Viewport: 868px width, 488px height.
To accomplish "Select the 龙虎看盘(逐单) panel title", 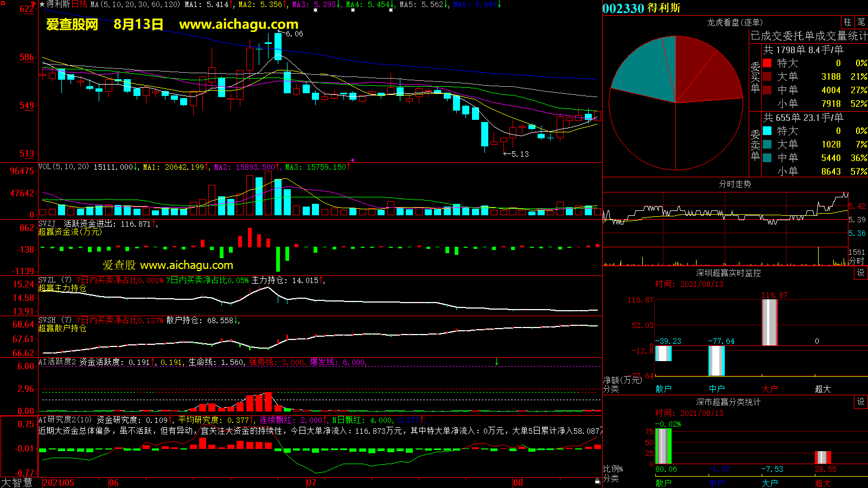I will (735, 22).
